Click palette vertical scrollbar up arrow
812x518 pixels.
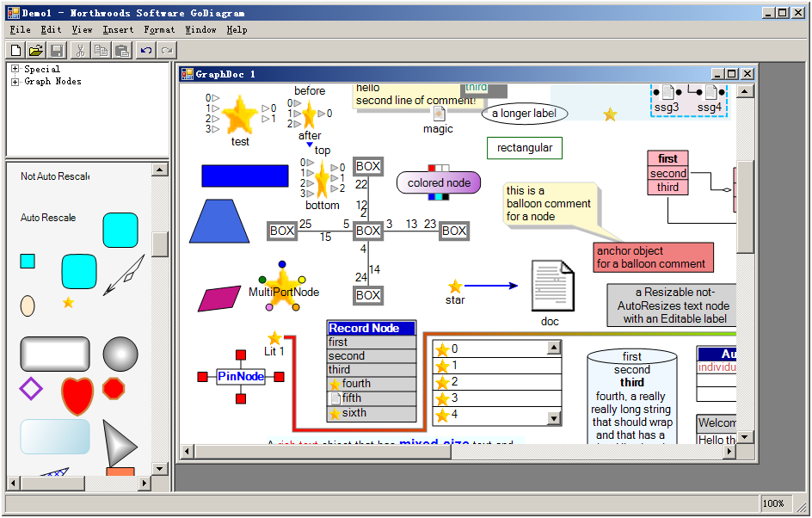159,170
